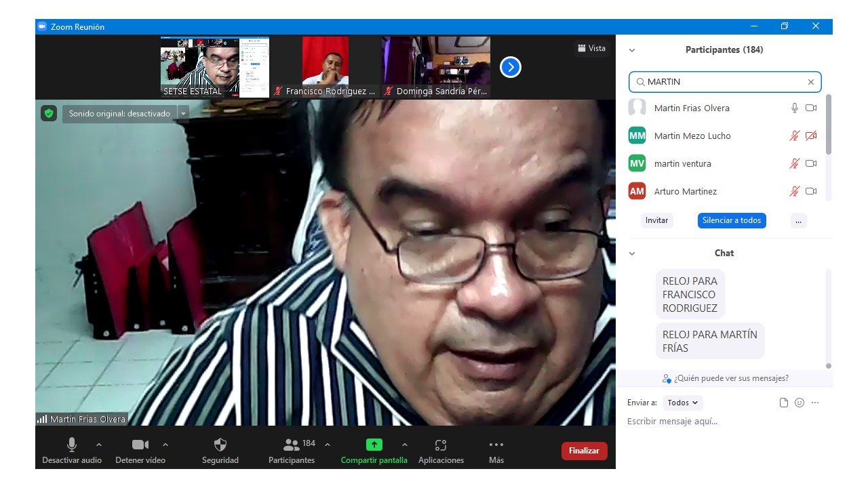Open Aplicaciones from the toolbar
This screenshot has height=488, width=868.
441,445
